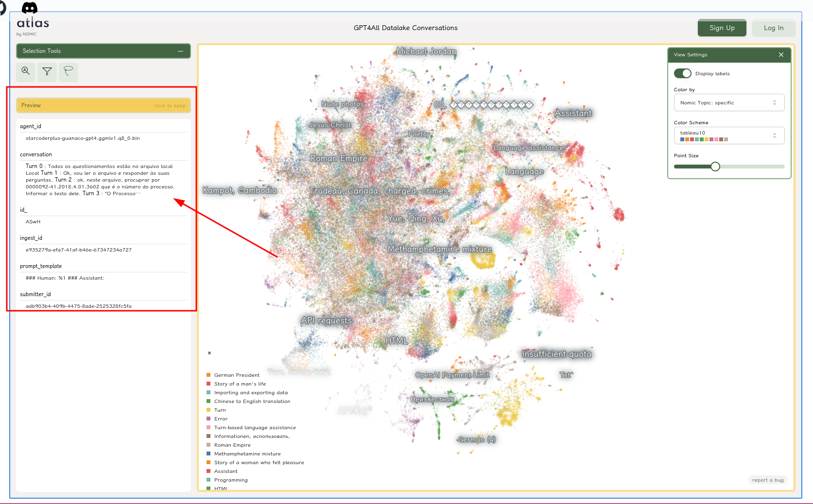Image resolution: width=813 pixels, height=504 pixels.
Task: Click the Jesus Christ map label
Action: 330,125
